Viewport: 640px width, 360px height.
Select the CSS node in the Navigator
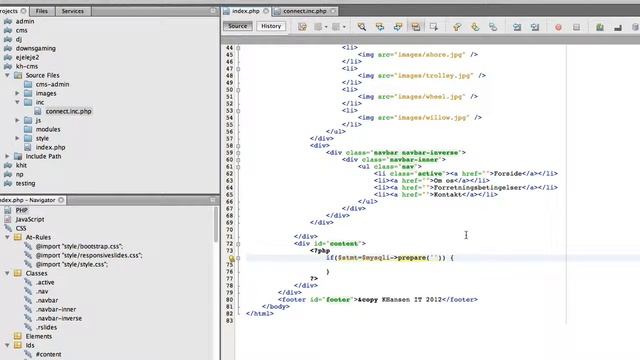tap(21, 228)
